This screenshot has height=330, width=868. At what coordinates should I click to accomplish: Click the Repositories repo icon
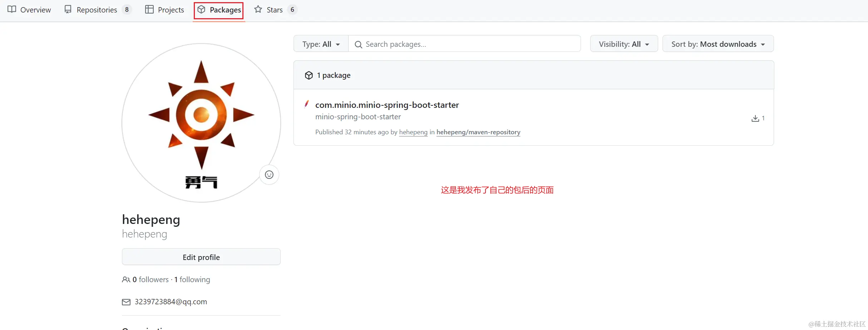68,9
